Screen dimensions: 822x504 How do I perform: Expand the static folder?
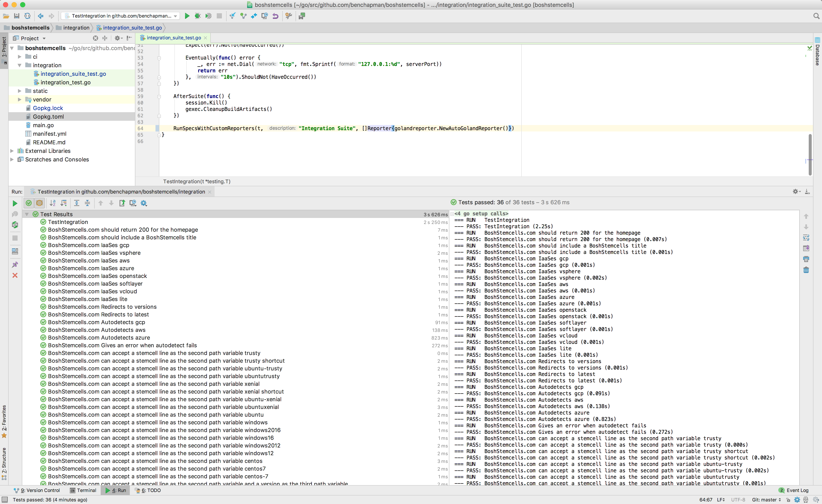(20, 91)
